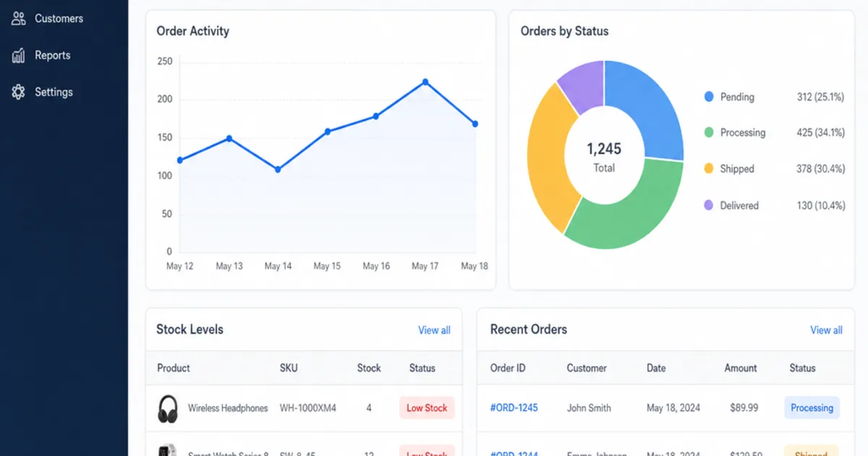The width and height of the screenshot is (868, 456).
Task: Click the Settings gear icon
Action: (x=19, y=92)
